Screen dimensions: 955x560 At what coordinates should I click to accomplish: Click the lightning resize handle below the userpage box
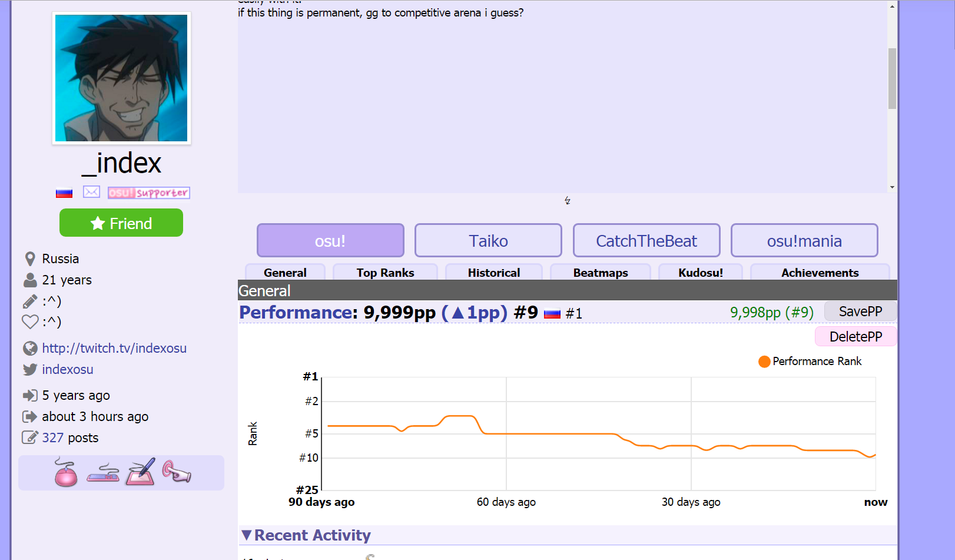tap(568, 201)
